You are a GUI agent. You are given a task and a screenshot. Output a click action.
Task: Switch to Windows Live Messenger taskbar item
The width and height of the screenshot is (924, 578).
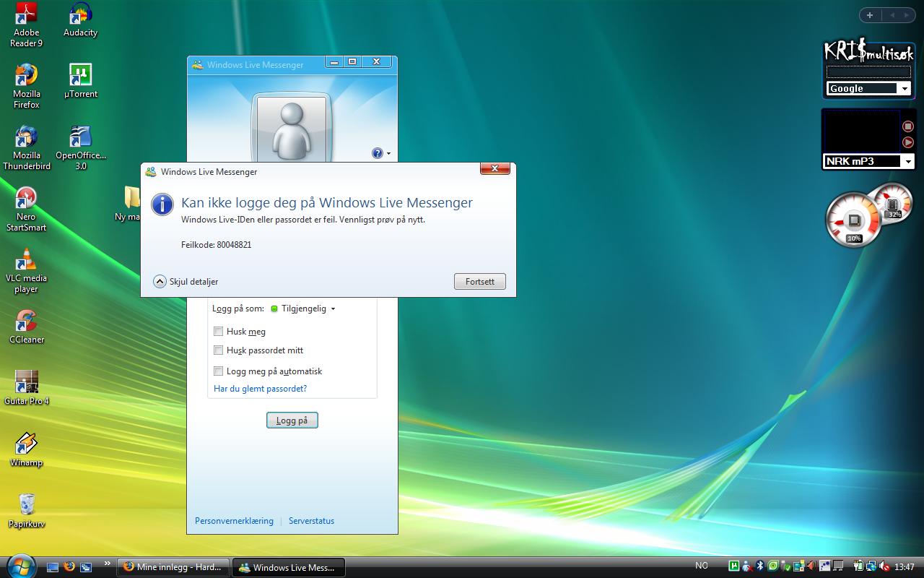tap(288, 567)
